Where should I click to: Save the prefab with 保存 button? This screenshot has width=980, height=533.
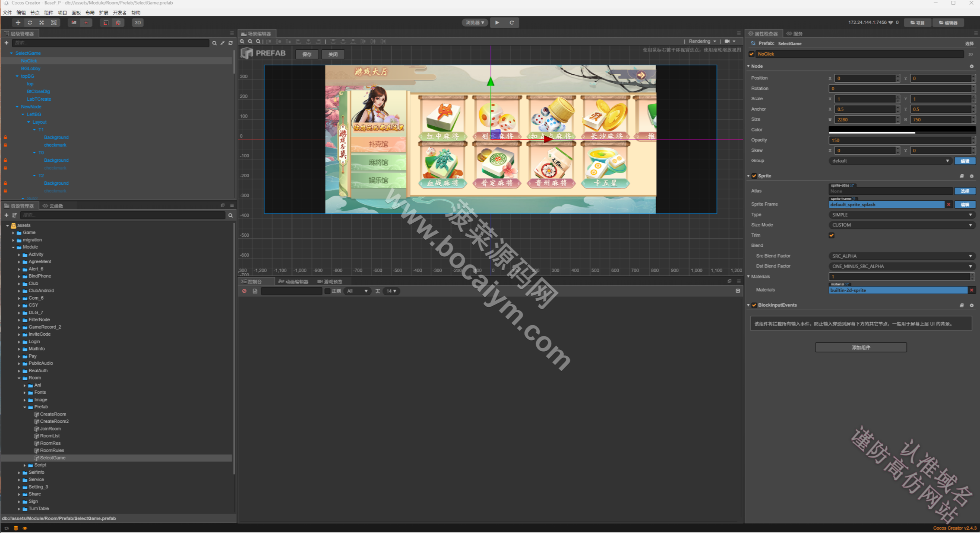[307, 54]
